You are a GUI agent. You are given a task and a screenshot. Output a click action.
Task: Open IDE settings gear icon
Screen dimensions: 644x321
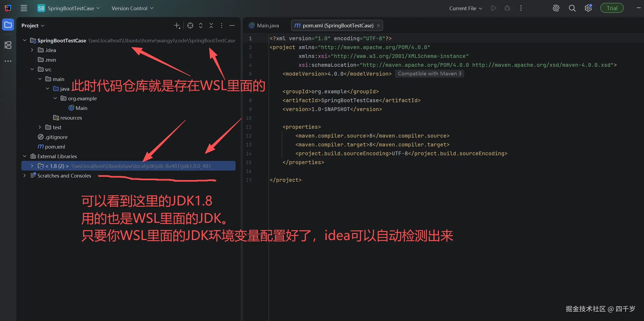click(588, 8)
